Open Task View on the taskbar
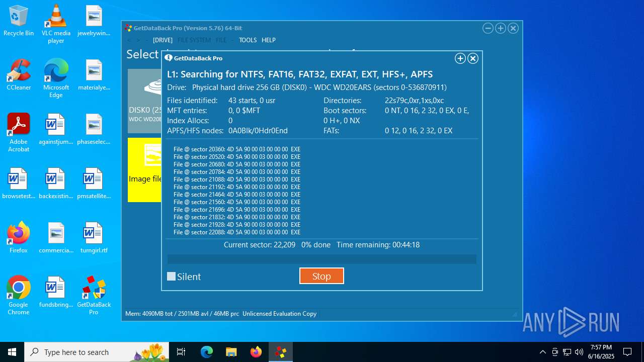Viewport: 644px width, 362px height. tap(181, 352)
